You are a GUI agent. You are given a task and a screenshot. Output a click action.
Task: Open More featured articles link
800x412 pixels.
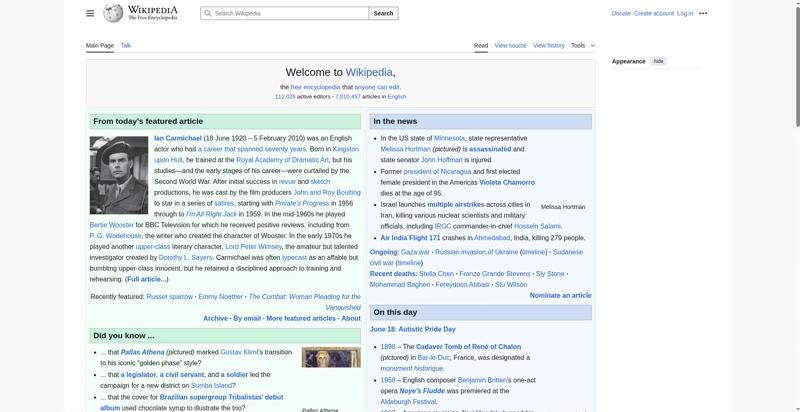(x=301, y=318)
